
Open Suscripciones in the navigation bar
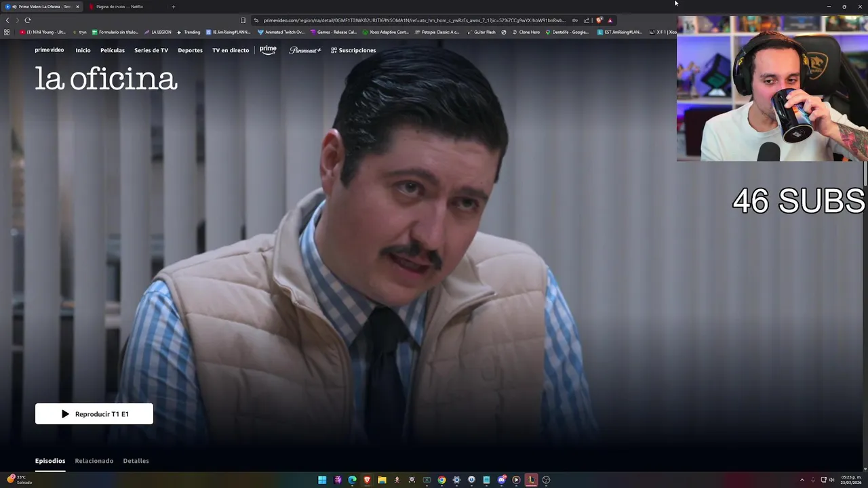(x=353, y=50)
